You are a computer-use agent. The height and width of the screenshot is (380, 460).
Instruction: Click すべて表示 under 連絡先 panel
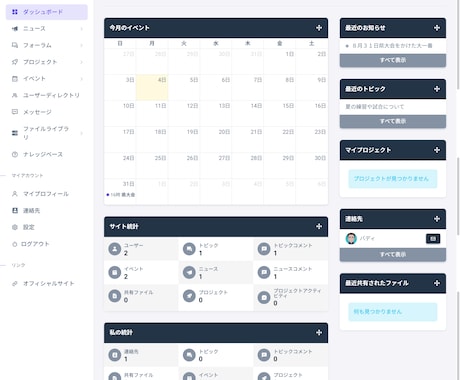pyautogui.click(x=393, y=255)
